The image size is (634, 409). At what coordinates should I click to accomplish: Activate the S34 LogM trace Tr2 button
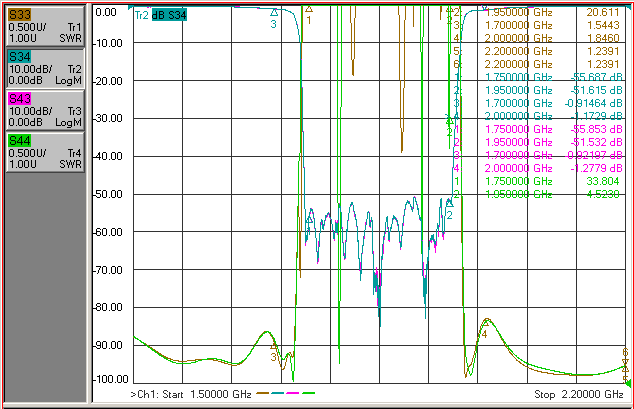[x=45, y=68]
